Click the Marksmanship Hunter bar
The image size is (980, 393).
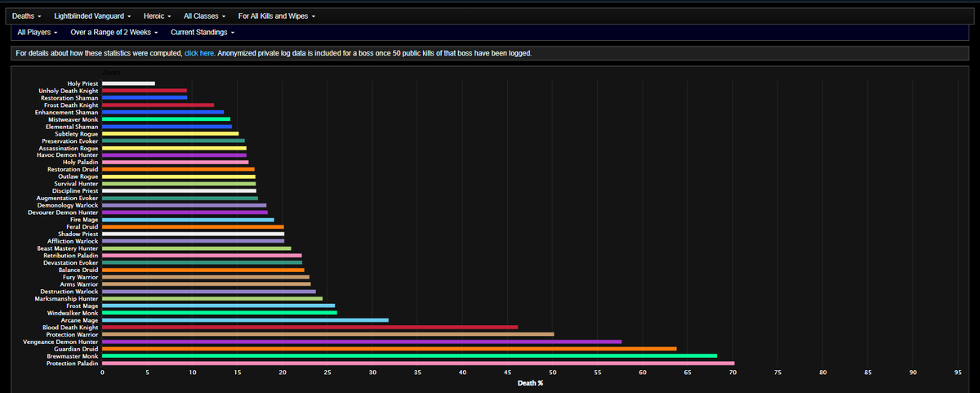click(x=212, y=298)
